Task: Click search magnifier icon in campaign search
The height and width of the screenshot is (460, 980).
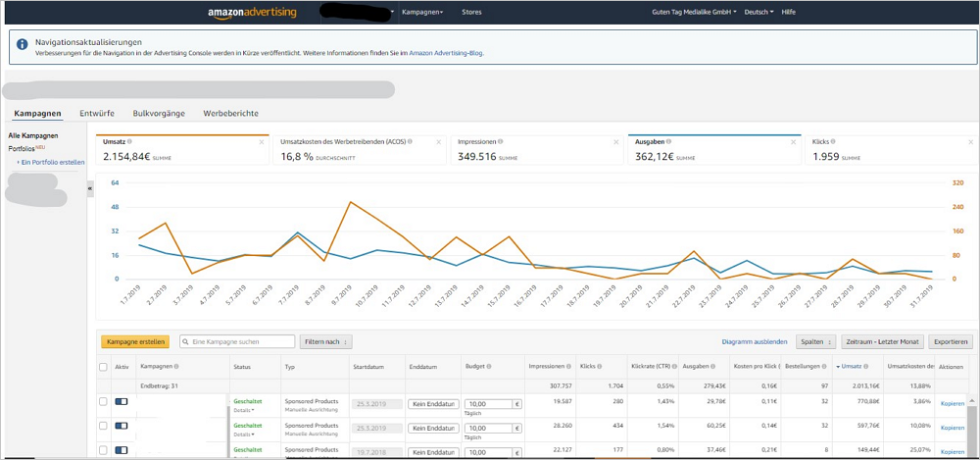Action: [x=185, y=341]
